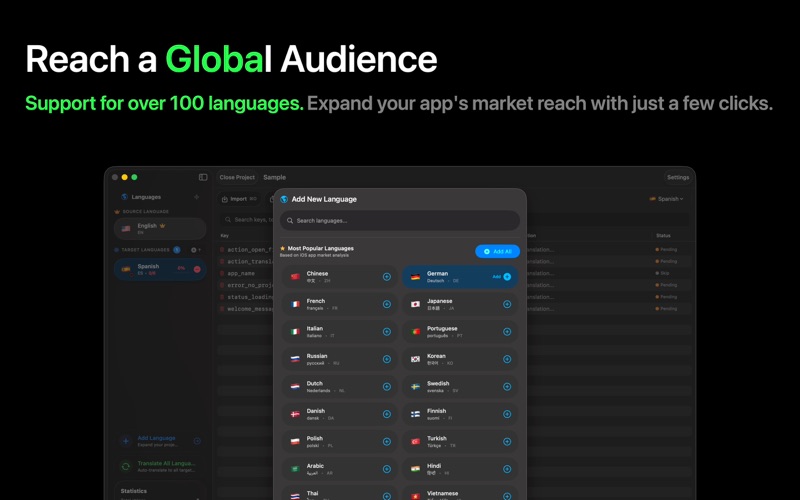800x500 pixels.
Task: Click the plus icon beside Languages header
Action: pyautogui.click(x=196, y=197)
